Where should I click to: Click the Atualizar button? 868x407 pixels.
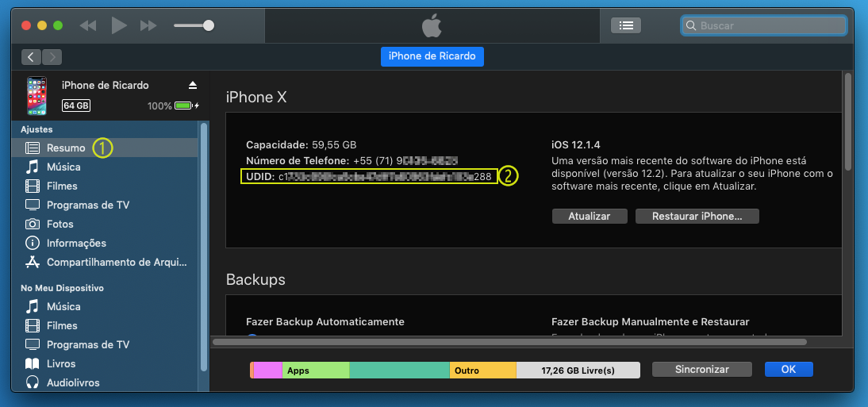click(x=590, y=217)
